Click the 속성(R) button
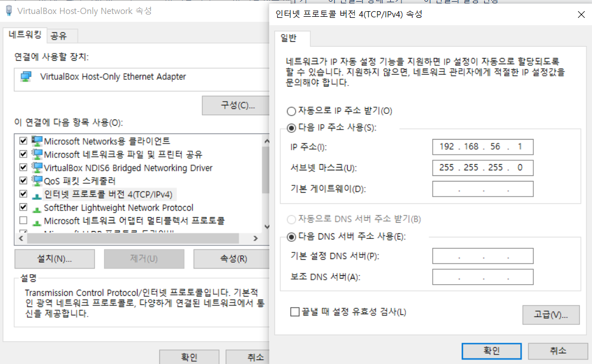The width and height of the screenshot is (592, 364). pos(232,258)
